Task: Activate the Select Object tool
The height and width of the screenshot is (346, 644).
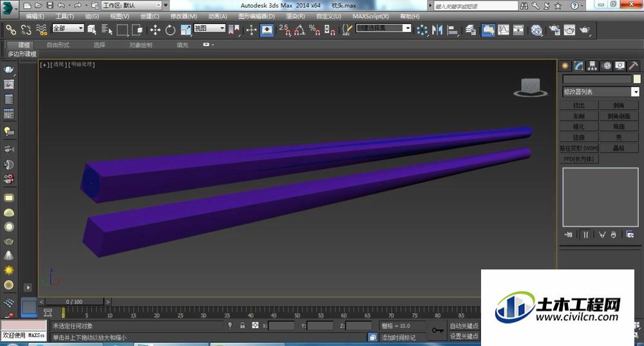Action: click(91, 30)
